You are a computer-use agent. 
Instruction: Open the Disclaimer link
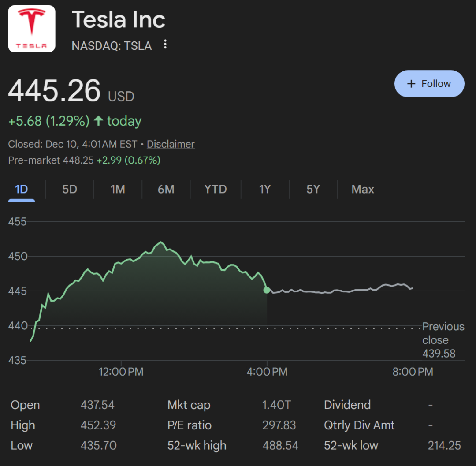click(171, 144)
